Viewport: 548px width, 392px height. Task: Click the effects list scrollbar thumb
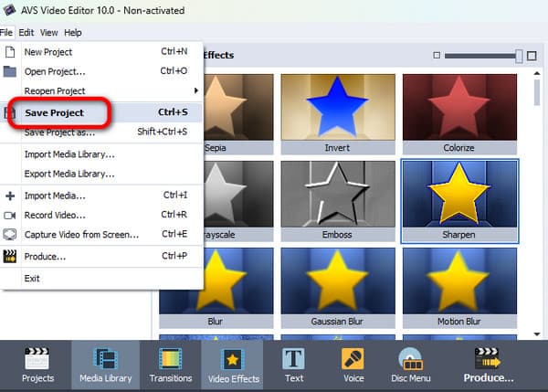[537, 92]
